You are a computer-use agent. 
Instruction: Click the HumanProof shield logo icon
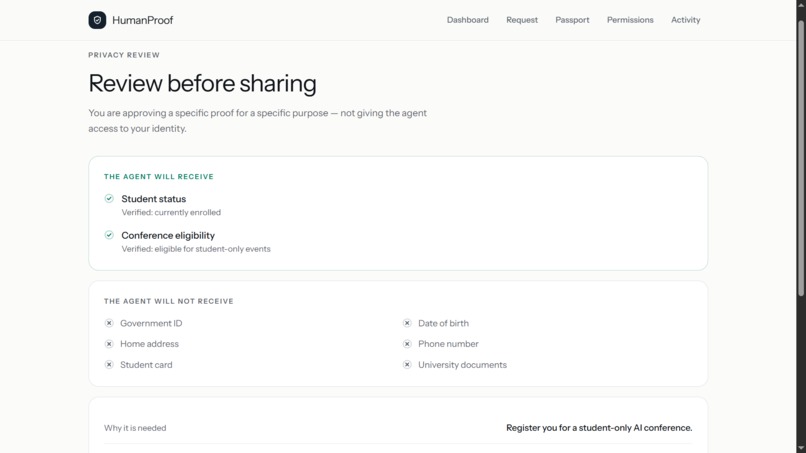[97, 20]
